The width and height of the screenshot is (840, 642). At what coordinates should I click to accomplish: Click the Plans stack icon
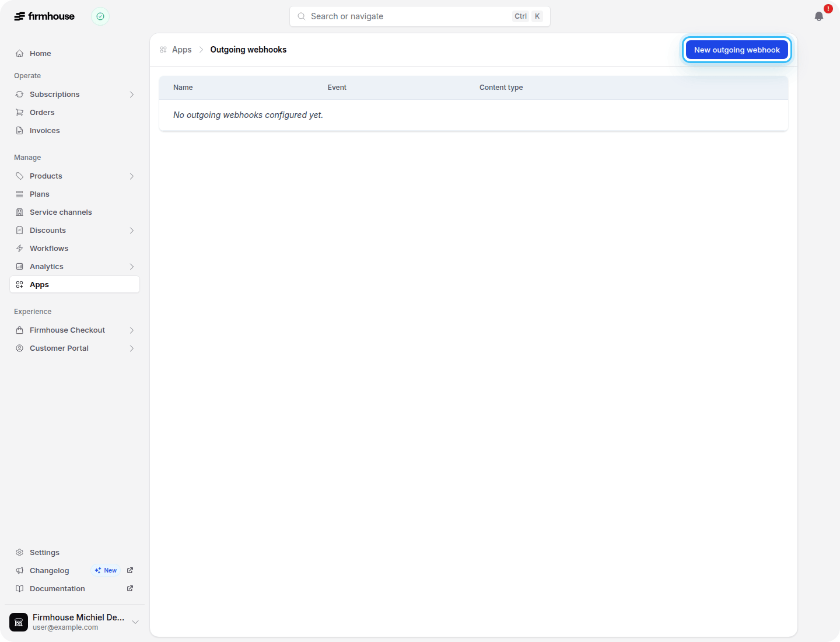pos(20,194)
